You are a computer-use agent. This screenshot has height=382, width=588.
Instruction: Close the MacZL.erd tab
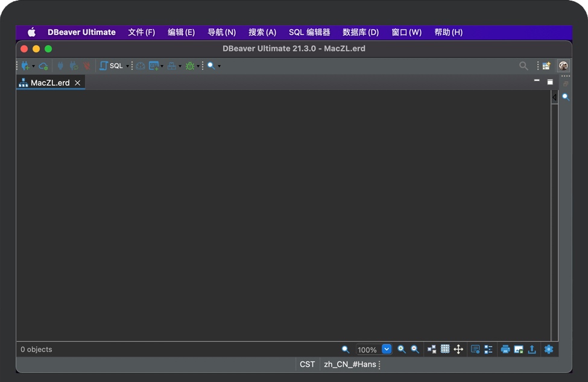pyautogui.click(x=77, y=83)
